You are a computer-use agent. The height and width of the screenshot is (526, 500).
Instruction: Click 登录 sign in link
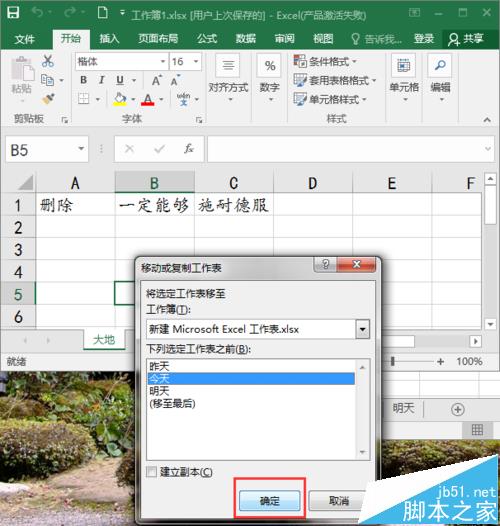pos(424,39)
